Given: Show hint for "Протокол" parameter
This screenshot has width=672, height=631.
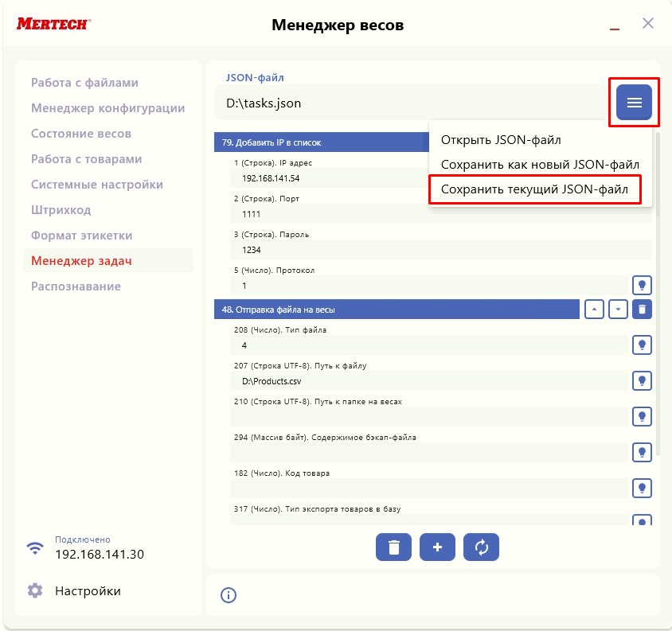Looking at the screenshot, I should (x=643, y=285).
